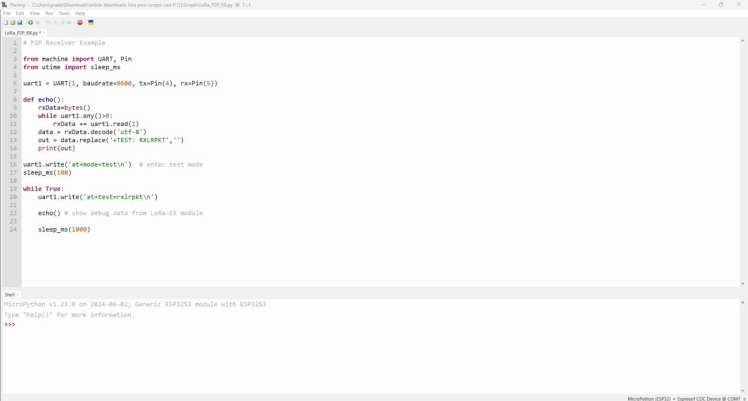Click the "uart1.write('at+mode=test\n')" line
This screenshot has width=748, height=401.
click(x=77, y=165)
